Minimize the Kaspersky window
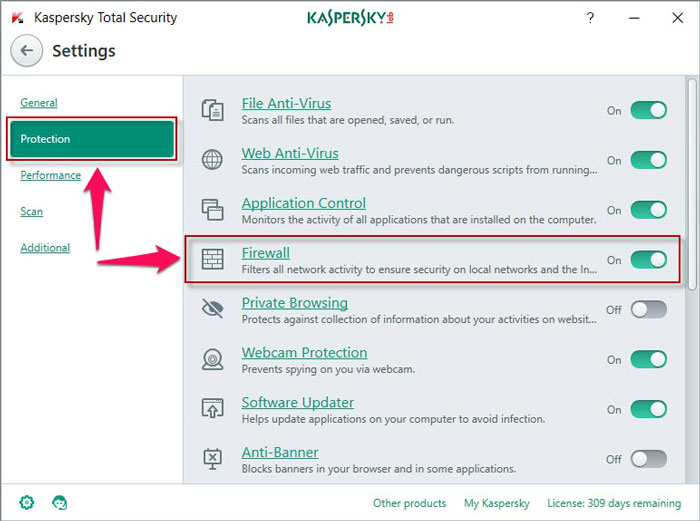This screenshot has width=700, height=521. tap(634, 18)
